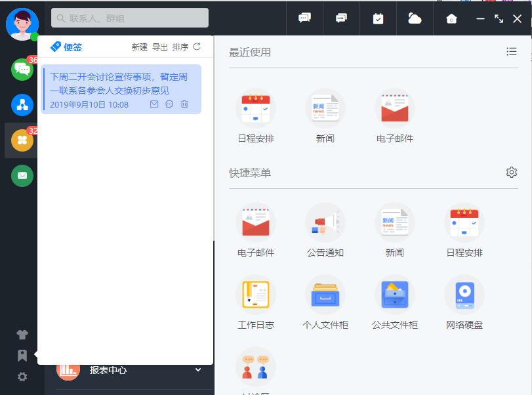Click the sticky notes bookmark icon
532x395 pixels.
pyautogui.click(x=22, y=355)
